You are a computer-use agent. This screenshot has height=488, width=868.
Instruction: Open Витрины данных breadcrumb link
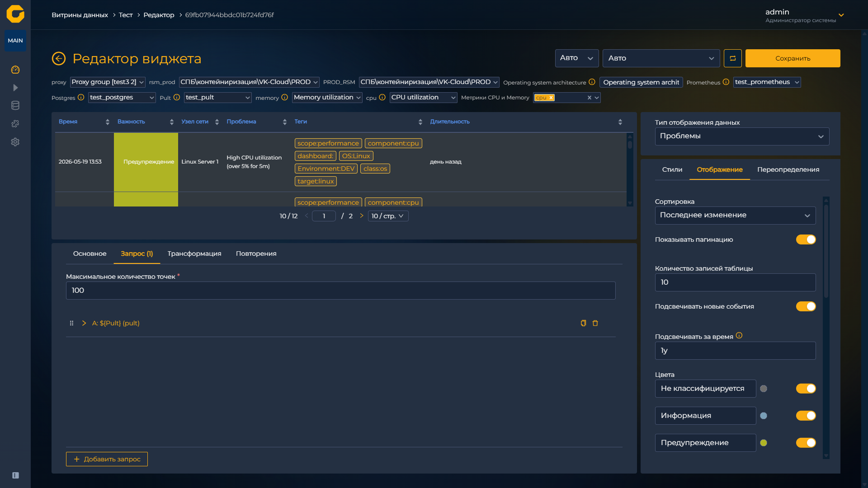point(80,15)
